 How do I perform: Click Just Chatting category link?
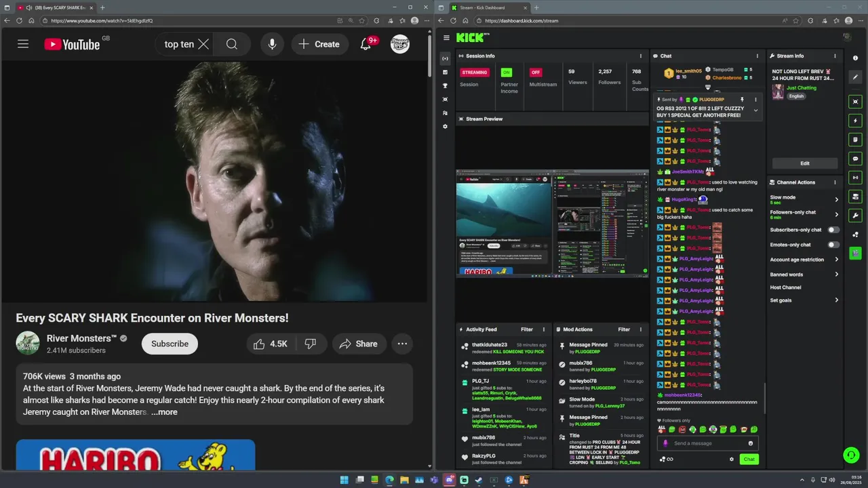click(802, 87)
